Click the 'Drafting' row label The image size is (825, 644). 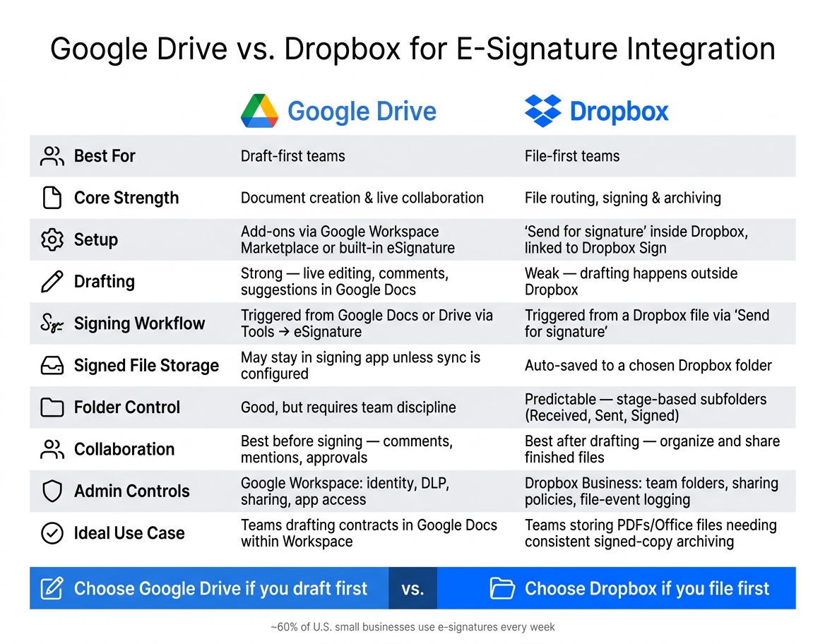[104, 282]
